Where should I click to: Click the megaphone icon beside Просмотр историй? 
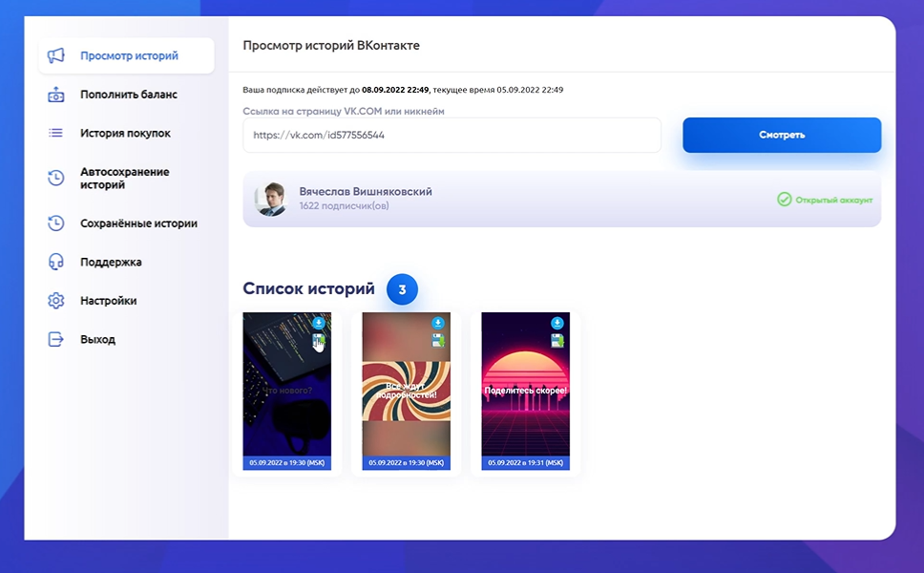click(56, 55)
